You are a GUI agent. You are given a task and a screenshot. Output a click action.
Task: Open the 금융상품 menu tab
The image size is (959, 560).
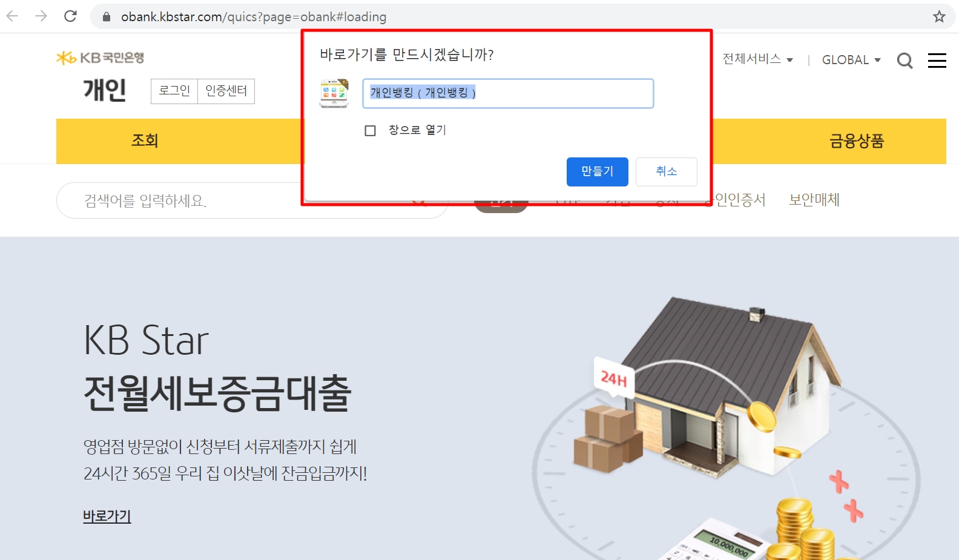[x=857, y=141]
